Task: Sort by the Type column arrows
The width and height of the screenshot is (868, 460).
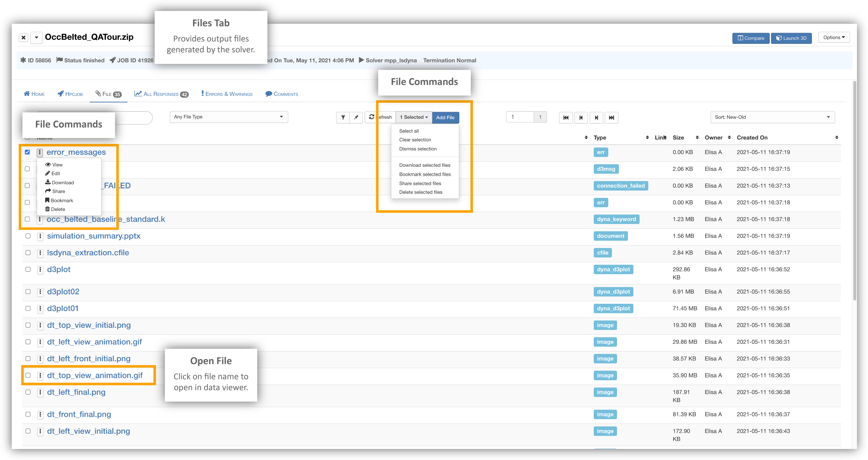Action: 647,137
